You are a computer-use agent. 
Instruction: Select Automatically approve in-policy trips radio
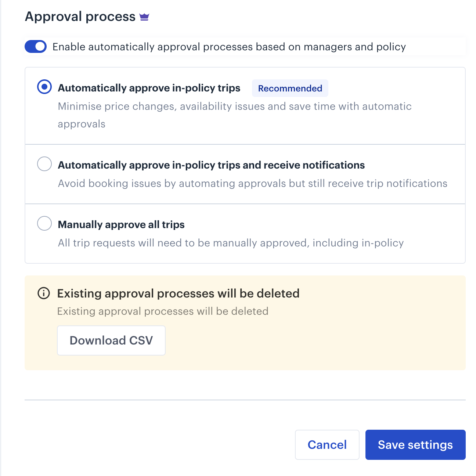coord(44,87)
